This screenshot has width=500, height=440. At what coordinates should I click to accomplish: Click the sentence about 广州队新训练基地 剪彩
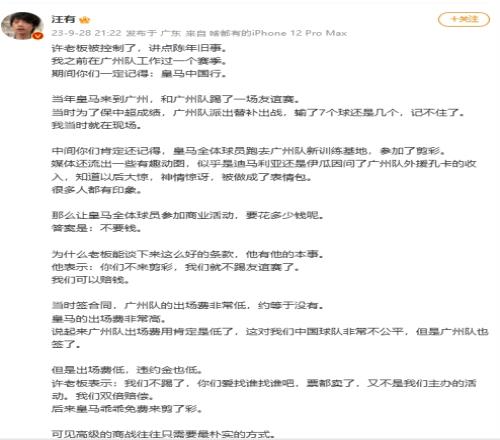coord(249,151)
